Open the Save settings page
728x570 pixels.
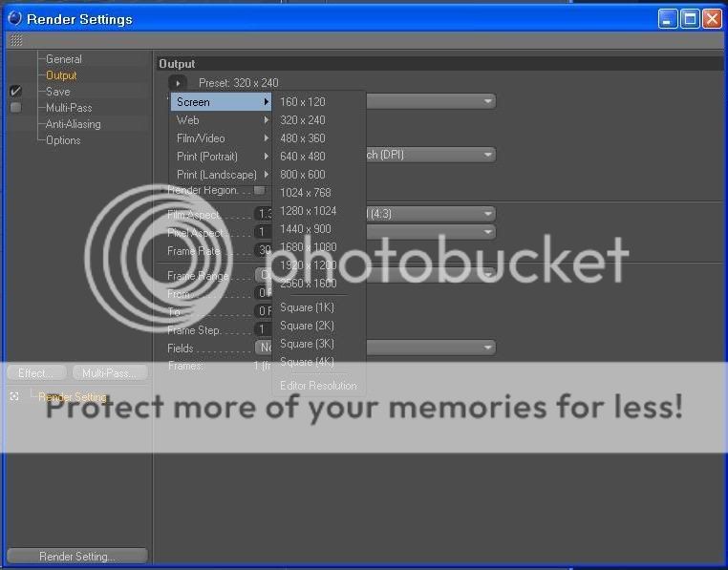(x=57, y=92)
